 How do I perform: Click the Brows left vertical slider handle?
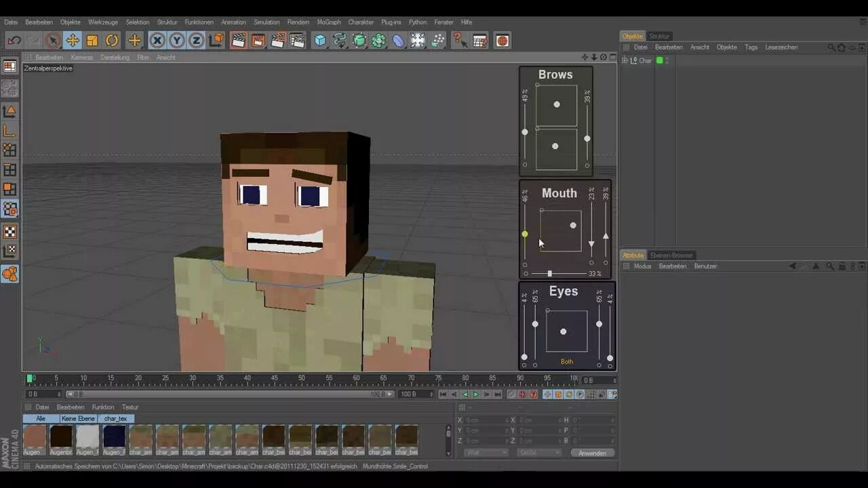525,132
